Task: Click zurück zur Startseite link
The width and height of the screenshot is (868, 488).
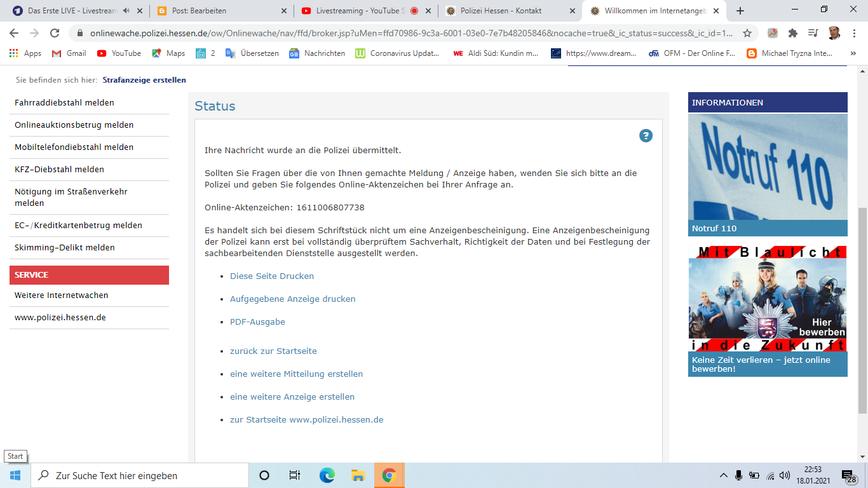Action: pos(273,351)
